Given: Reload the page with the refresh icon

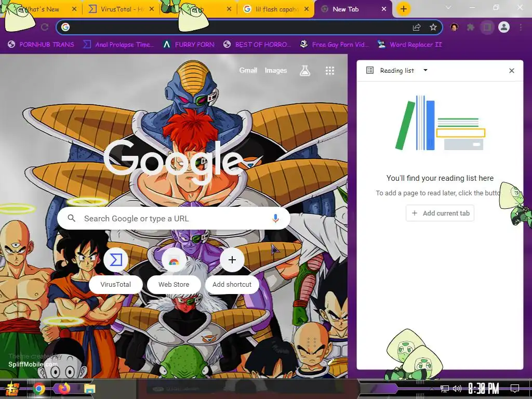Looking at the screenshot, I should (45, 27).
